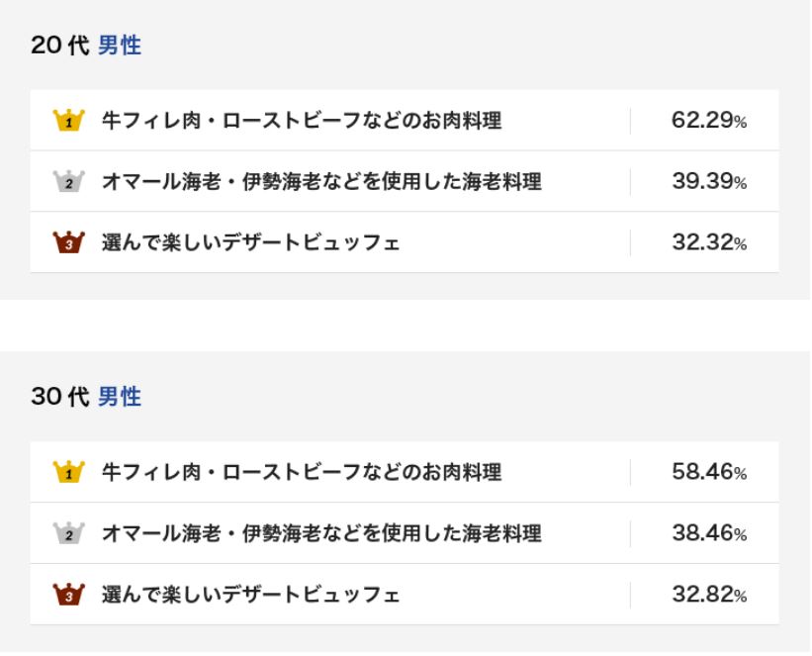The image size is (812, 656).
Task: Click the bronze crown in 20代 ranking
Action: pos(68,242)
